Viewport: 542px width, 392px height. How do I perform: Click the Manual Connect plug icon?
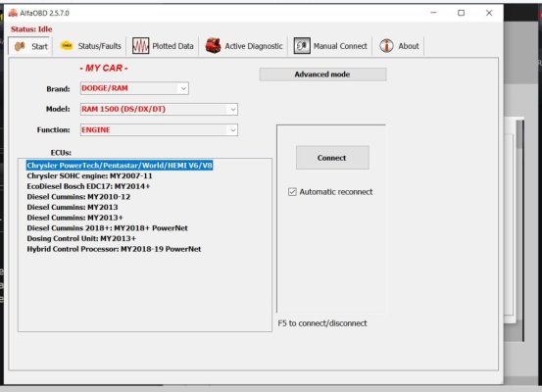302,46
